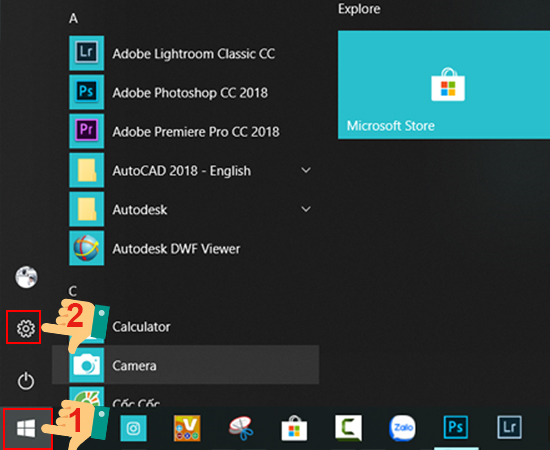This screenshot has height=450, width=550.
Task: Open Cốc Cốc browser entry
Action: tap(186, 397)
